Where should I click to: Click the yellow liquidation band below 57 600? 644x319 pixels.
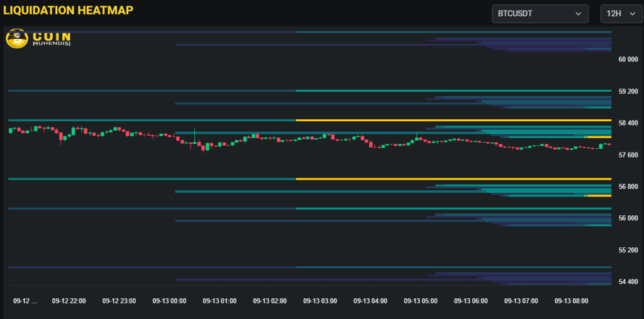pyautogui.click(x=453, y=179)
